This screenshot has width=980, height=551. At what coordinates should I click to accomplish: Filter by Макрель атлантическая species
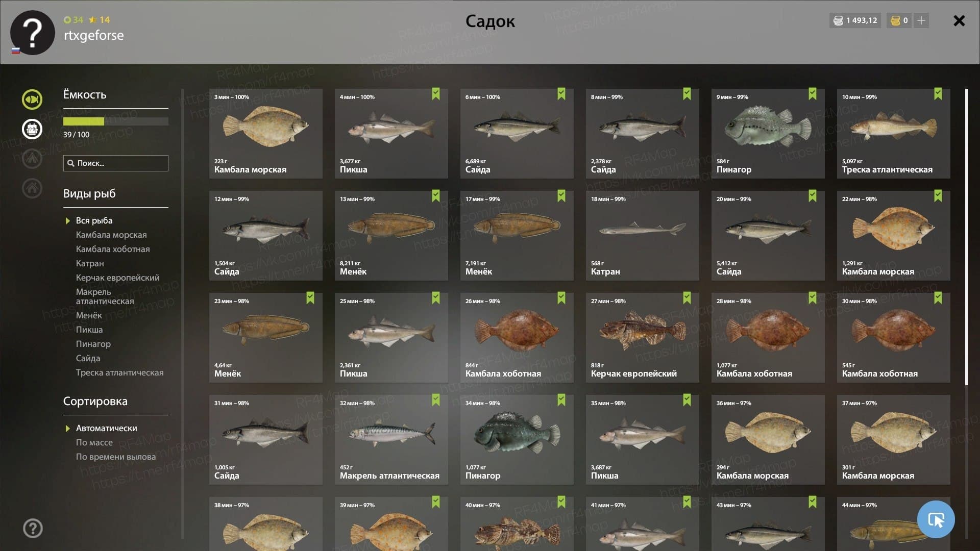point(105,296)
